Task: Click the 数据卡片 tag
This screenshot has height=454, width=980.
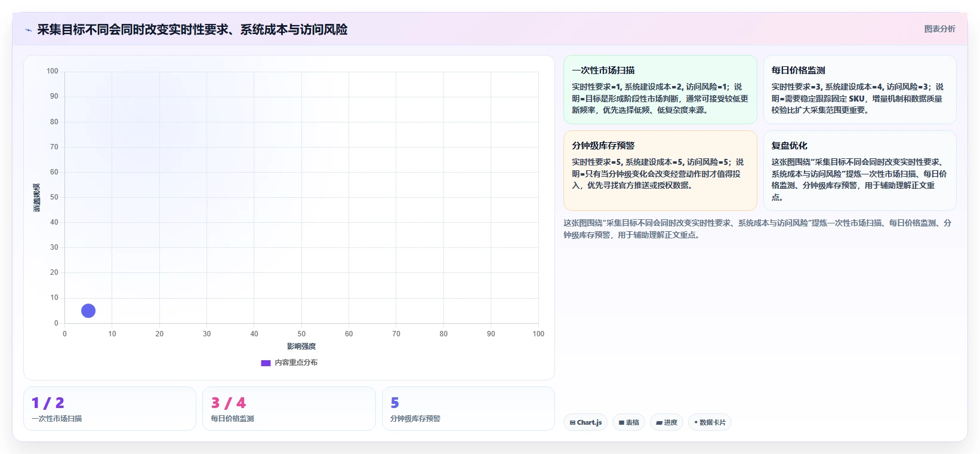Action: coord(710,422)
